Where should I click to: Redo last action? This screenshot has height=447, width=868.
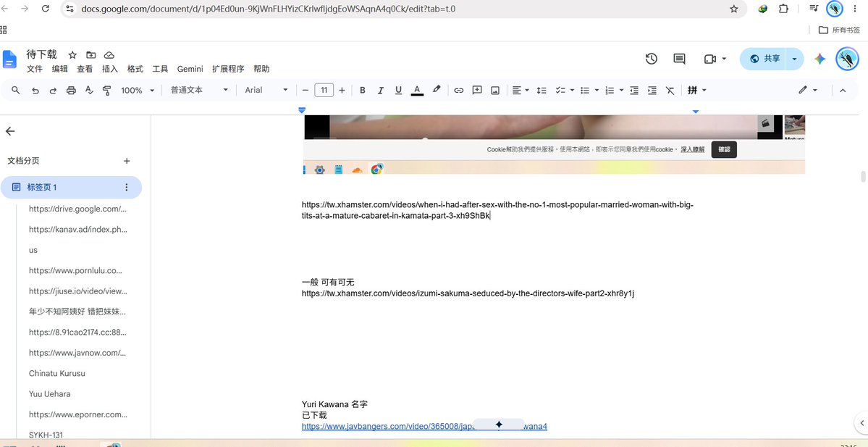53,91
